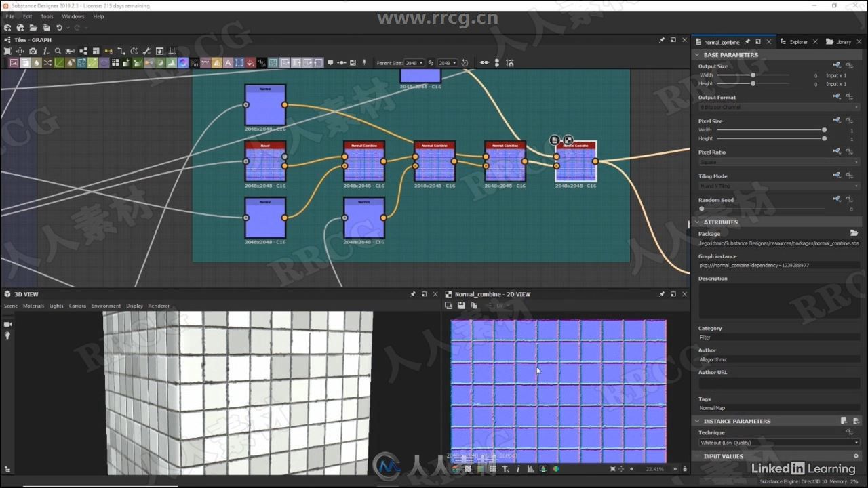Viewport: 868px width, 488px height.
Task: Add a pin with pushpin icon
Action: point(364,62)
